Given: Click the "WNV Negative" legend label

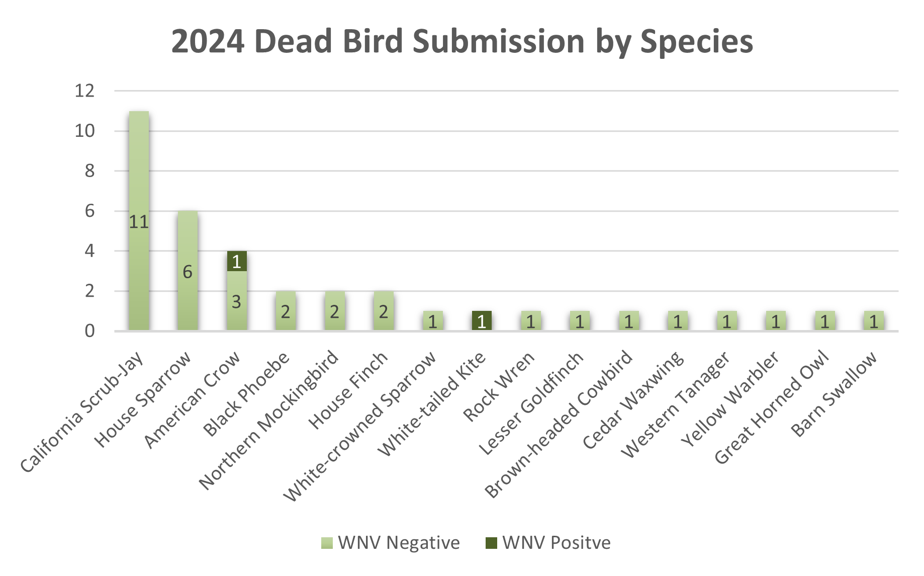Looking at the screenshot, I should (x=399, y=543).
